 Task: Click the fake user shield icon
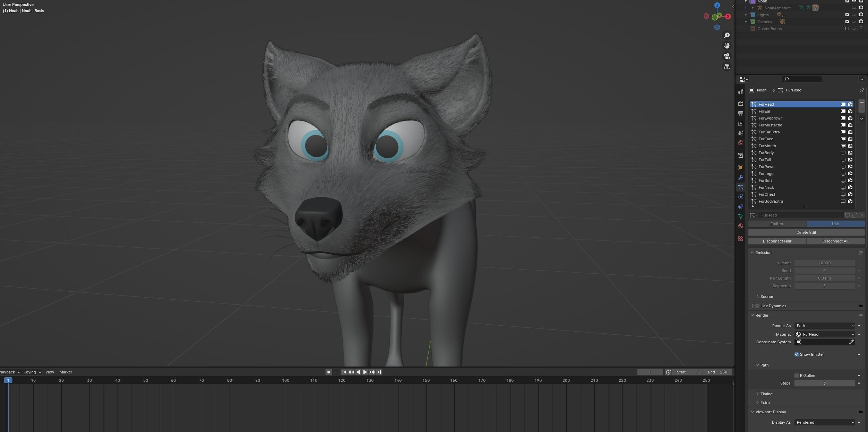pos(848,215)
